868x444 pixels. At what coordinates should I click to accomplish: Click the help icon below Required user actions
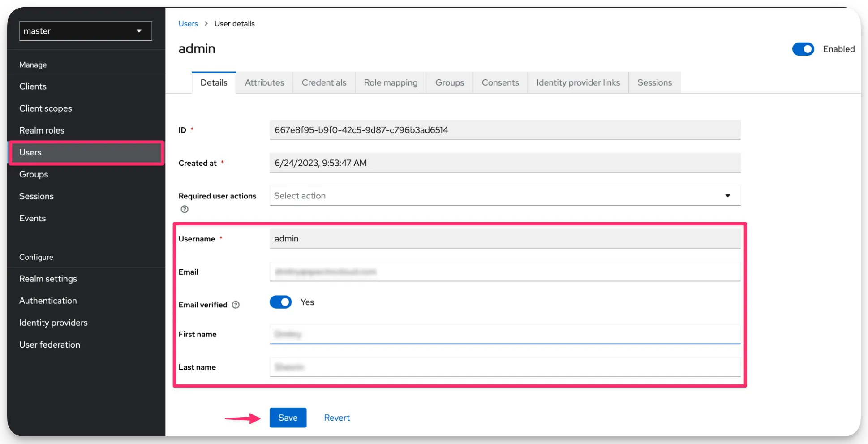coord(184,209)
